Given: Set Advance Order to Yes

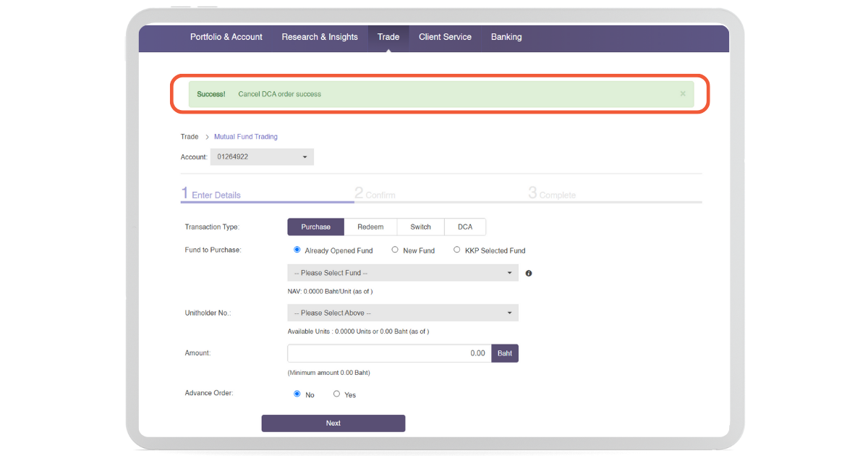Looking at the screenshot, I should click(x=336, y=394).
